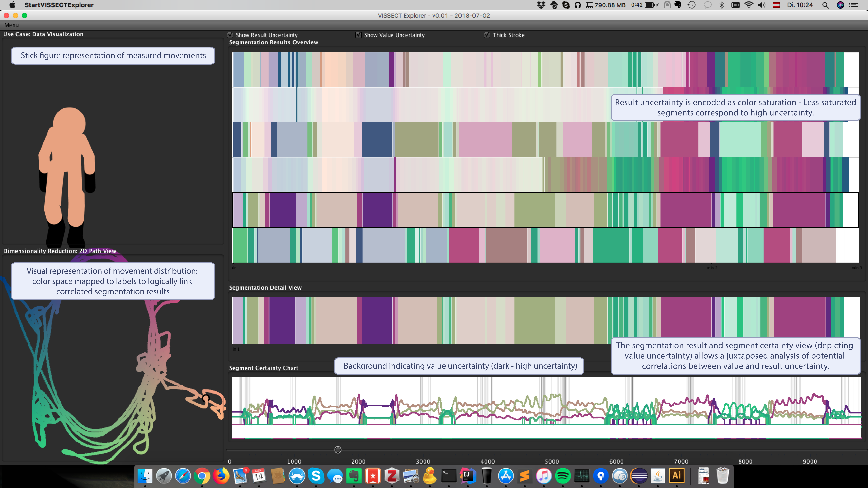The image size is (868, 488).
Task: Open Spotify from the Dock
Action: coord(563,476)
